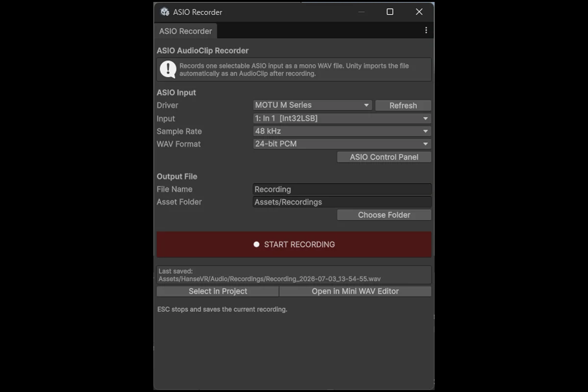Image resolution: width=588 pixels, height=392 pixels.
Task: Open the Driver dropdown showing MOTU M Series
Action: click(313, 105)
